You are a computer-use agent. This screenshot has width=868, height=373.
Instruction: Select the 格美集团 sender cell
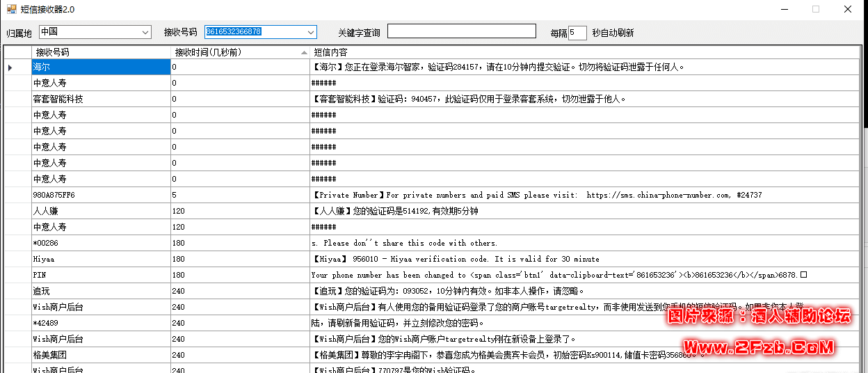101,355
